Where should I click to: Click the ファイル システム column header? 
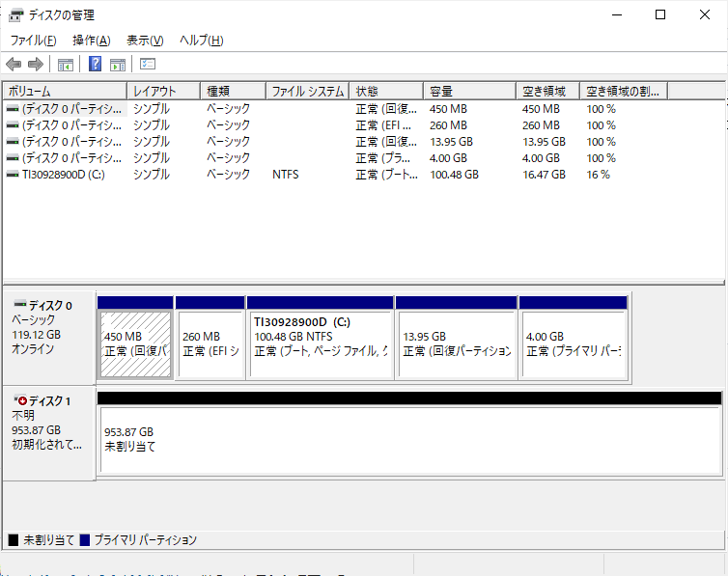[307, 92]
